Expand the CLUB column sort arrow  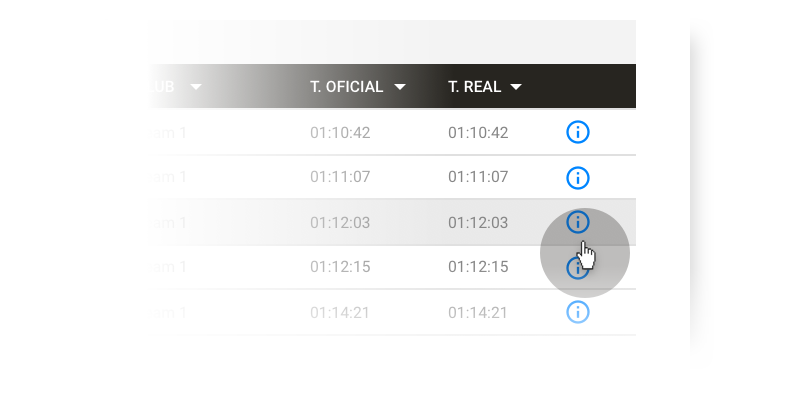(196, 87)
